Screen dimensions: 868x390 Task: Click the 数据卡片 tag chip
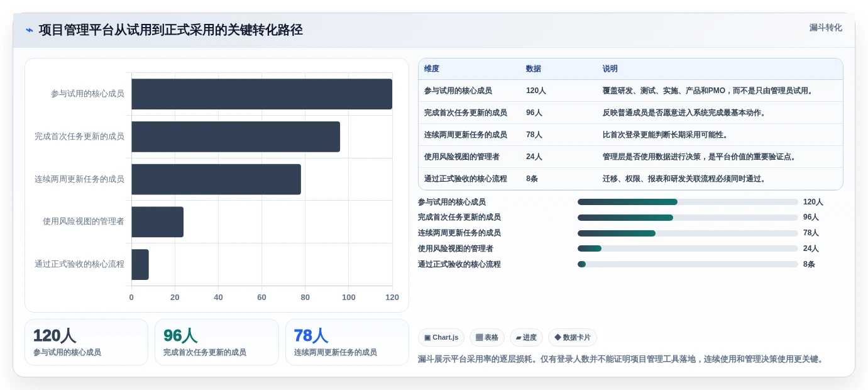pos(573,338)
